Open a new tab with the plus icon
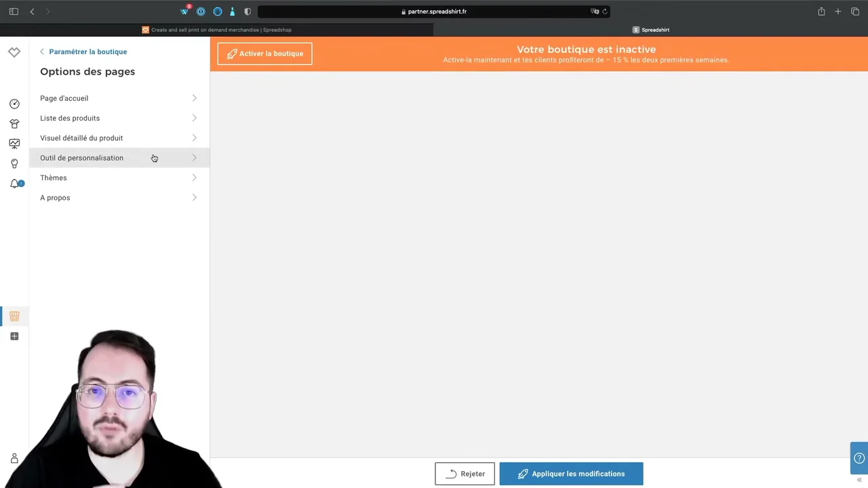The width and height of the screenshot is (868, 488). tap(838, 12)
